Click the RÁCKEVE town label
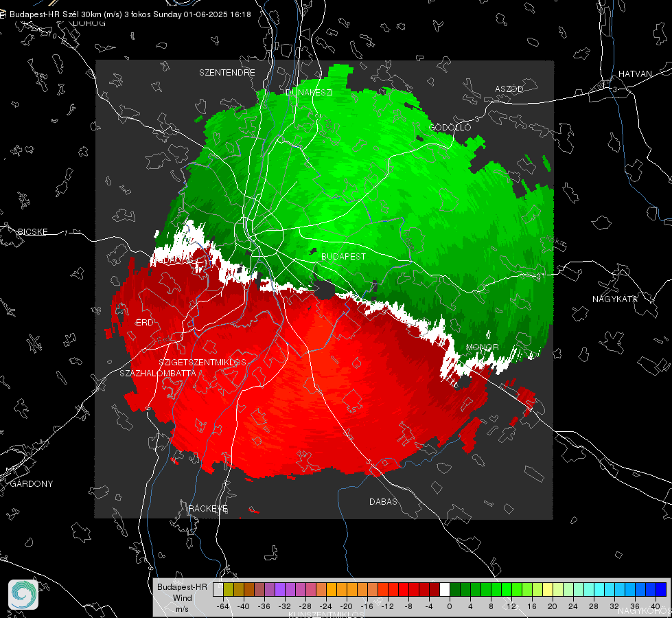The width and height of the screenshot is (672, 618). (x=208, y=508)
